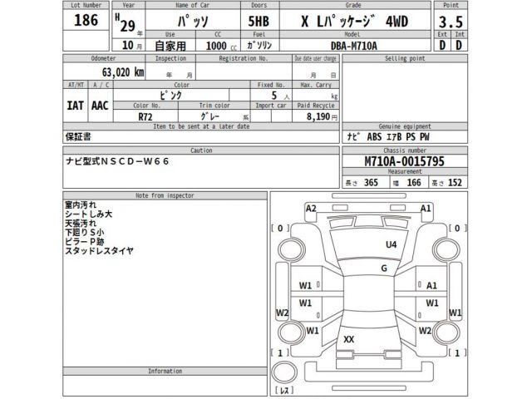Select the Odometer header
The height and width of the screenshot is (399, 532).
103,58
